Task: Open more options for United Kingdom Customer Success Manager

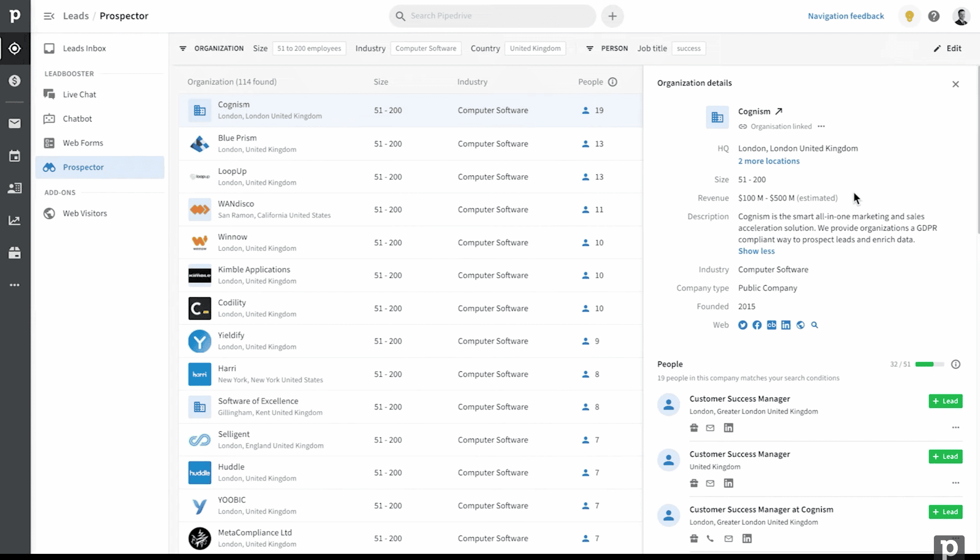Action: pos(956,483)
